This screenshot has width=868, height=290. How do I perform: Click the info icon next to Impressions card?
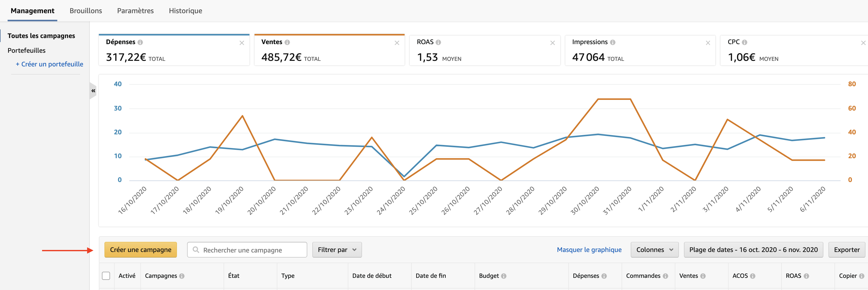pyautogui.click(x=612, y=42)
